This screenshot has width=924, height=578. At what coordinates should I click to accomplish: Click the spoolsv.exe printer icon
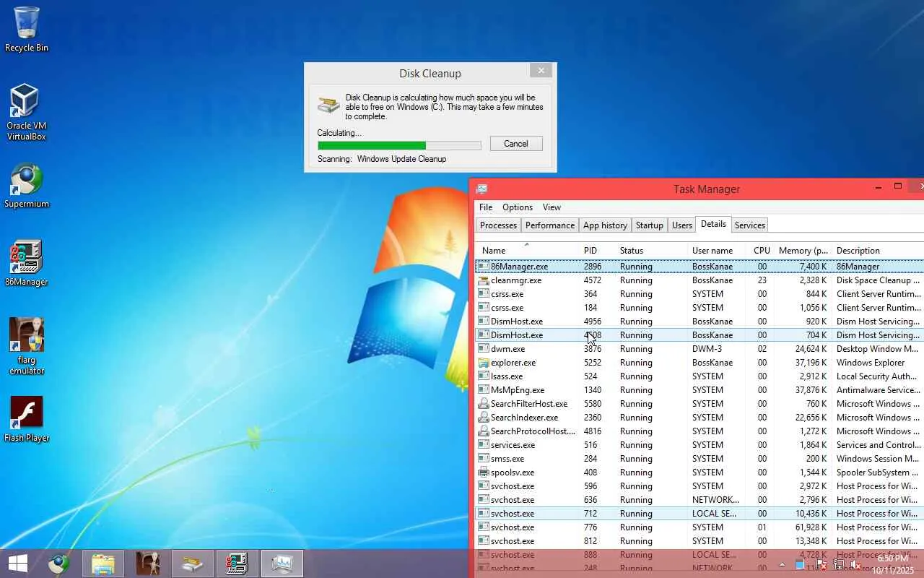coord(484,473)
